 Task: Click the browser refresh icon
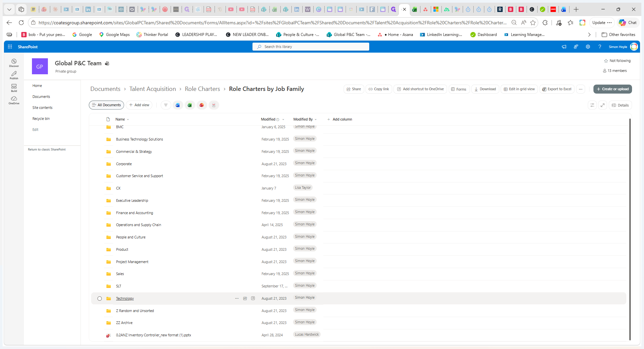[x=21, y=23]
